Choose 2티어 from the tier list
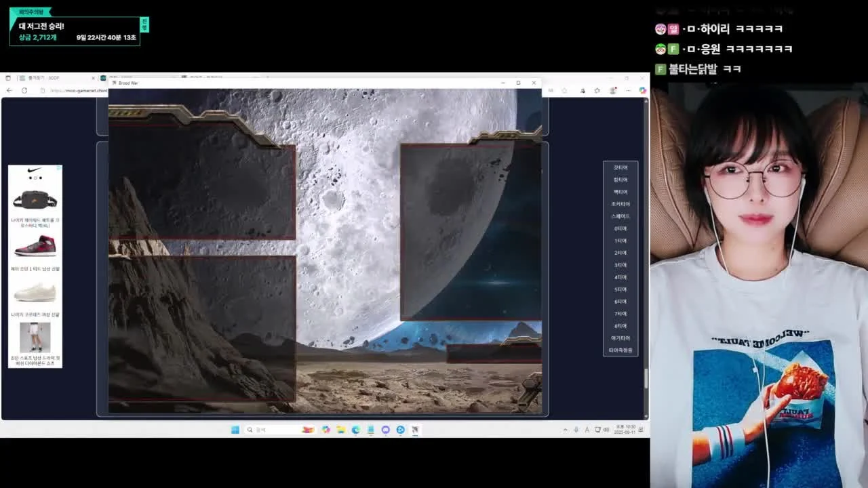868x488 pixels. (620, 253)
